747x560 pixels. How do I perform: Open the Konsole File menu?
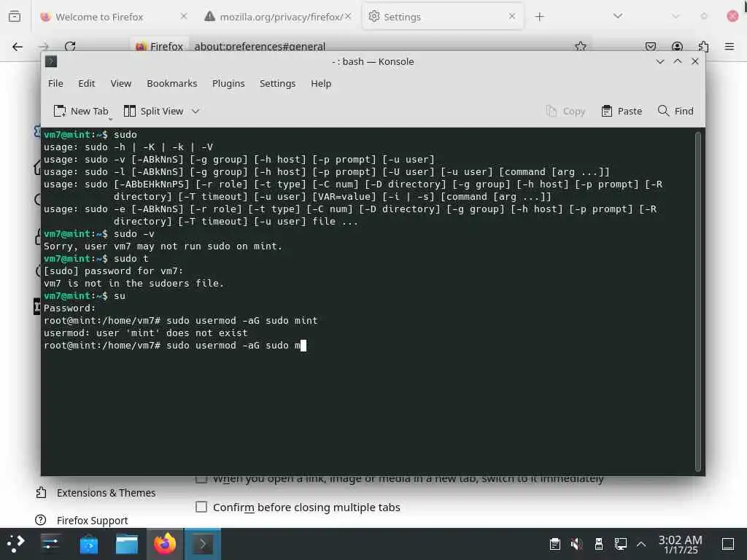pyautogui.click(x=55, y=83)
